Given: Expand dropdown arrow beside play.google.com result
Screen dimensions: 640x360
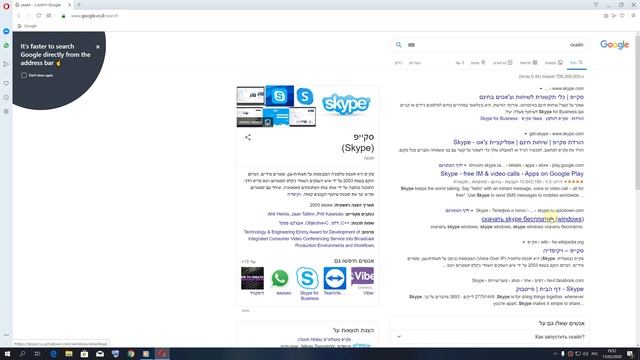Looking at the screenshot, I should click(x=465, y=165).
